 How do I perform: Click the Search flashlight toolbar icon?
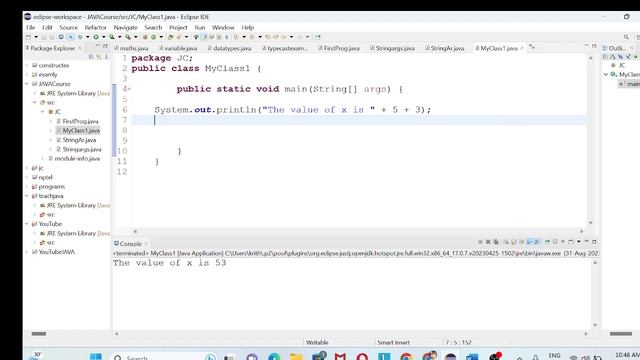tap(179, 37)
